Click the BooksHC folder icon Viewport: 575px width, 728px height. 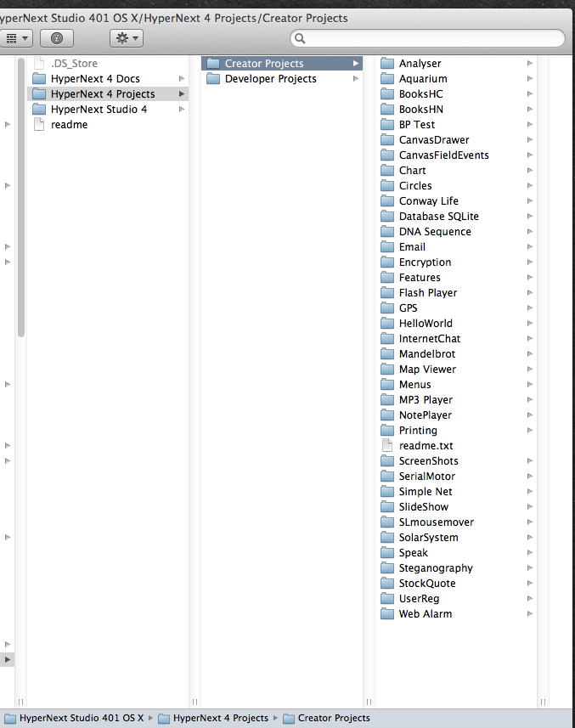(387, 93)
